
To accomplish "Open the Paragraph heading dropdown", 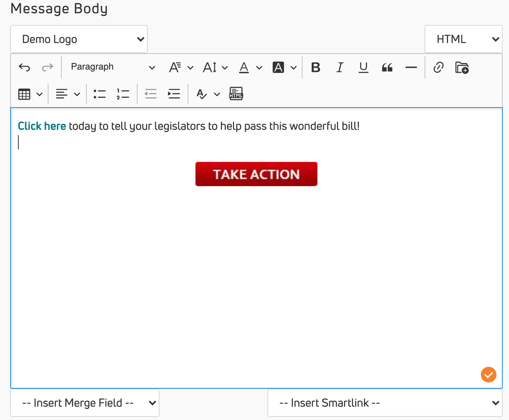I will pos(113,67).
